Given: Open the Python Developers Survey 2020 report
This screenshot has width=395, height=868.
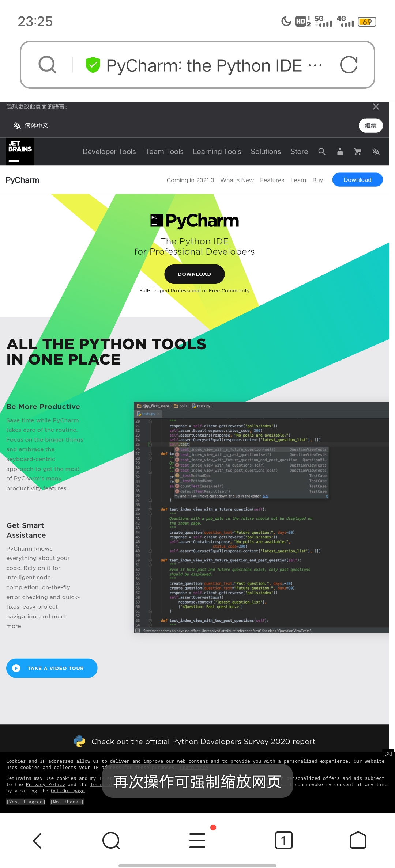Looking at the screenshot, I should click(203, 741).
